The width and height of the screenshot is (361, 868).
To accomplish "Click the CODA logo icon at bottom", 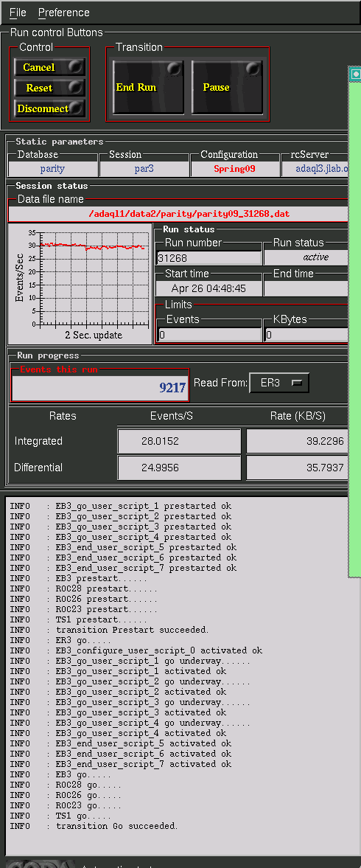I will [40, 863].
